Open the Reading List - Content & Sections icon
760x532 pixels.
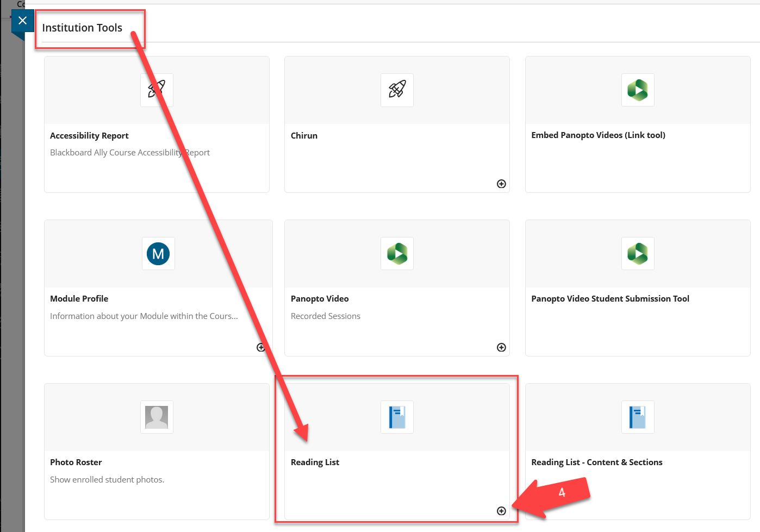coord(638,417)
